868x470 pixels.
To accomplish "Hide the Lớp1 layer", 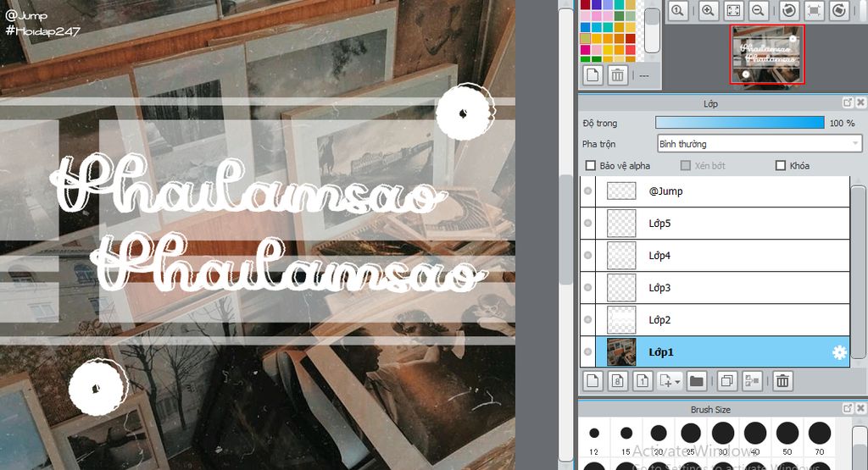I will pos(588,351).
